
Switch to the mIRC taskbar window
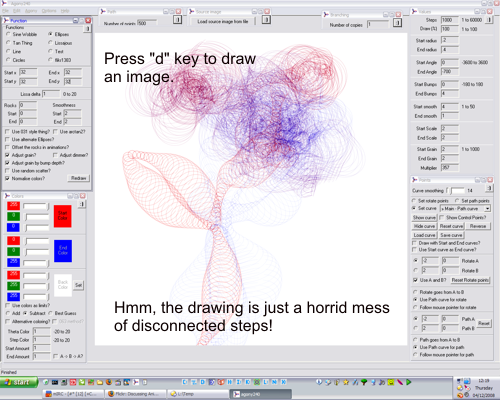(73, 394)
